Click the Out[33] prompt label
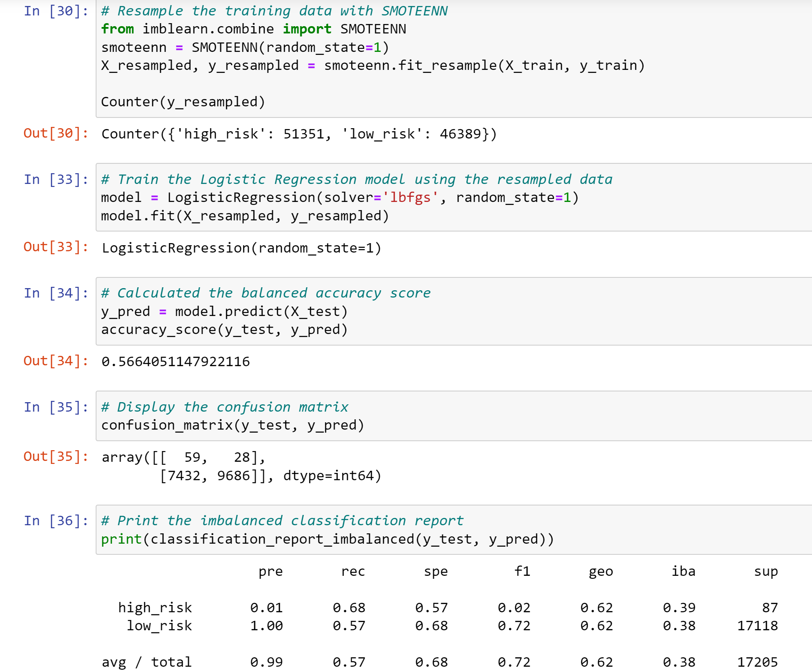 click(x=56, y=247)
